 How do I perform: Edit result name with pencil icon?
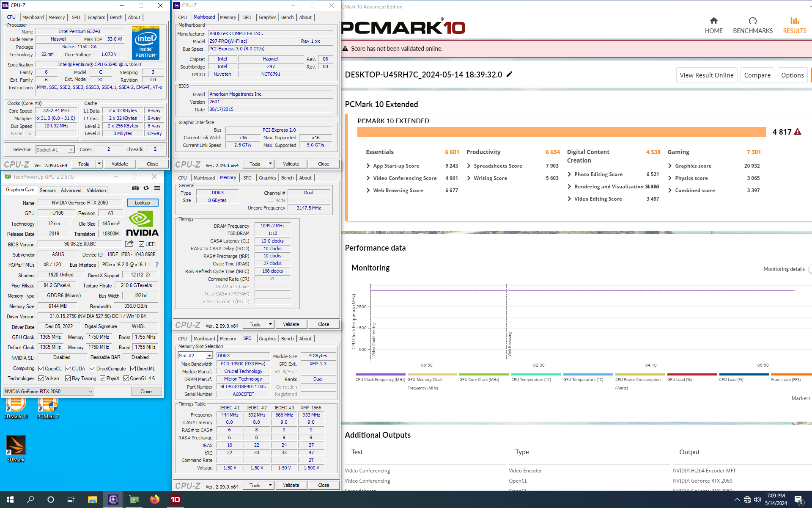point(509,74)
